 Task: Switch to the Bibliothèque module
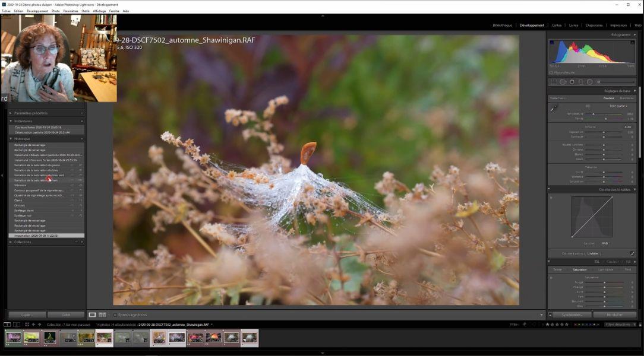(502, 25)
